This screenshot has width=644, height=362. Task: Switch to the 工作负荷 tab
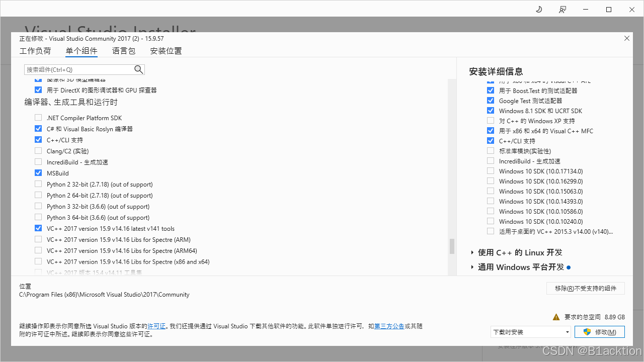point(35,51)
